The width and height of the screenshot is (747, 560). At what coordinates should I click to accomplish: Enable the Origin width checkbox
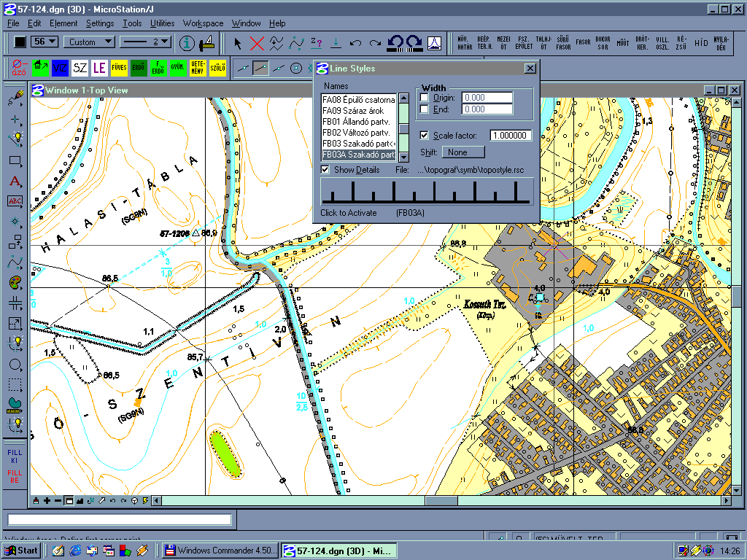pyautogui.click(x=424, y=98)
